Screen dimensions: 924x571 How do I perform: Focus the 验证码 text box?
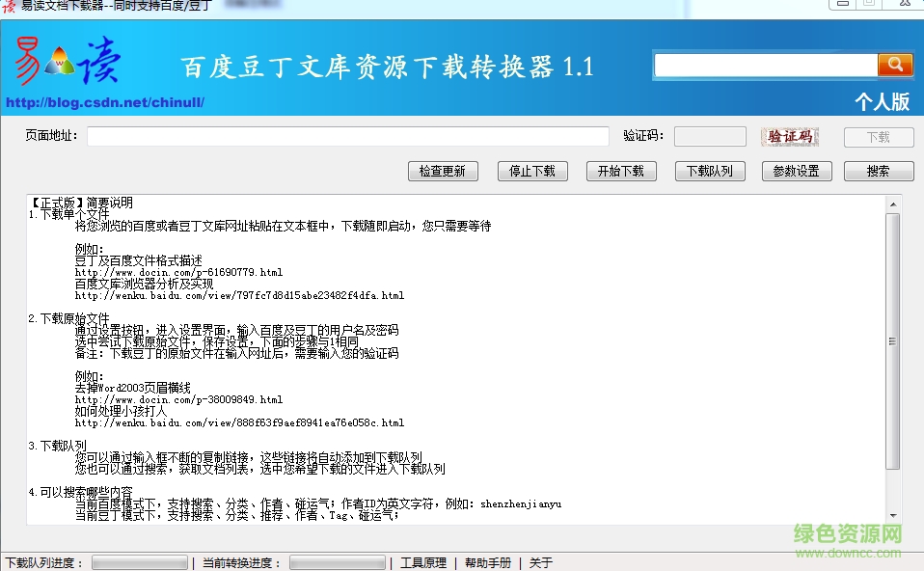(710, 137)
